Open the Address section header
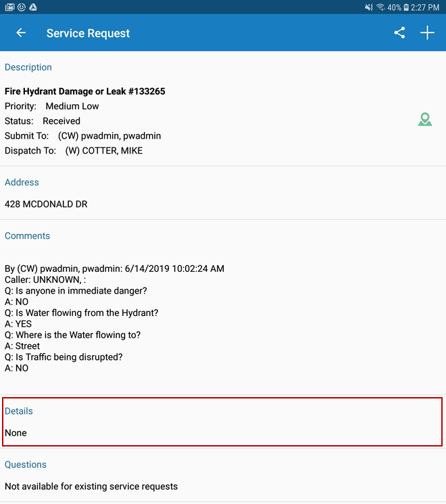Screen dimensions: 446x504 coord(22,183)
